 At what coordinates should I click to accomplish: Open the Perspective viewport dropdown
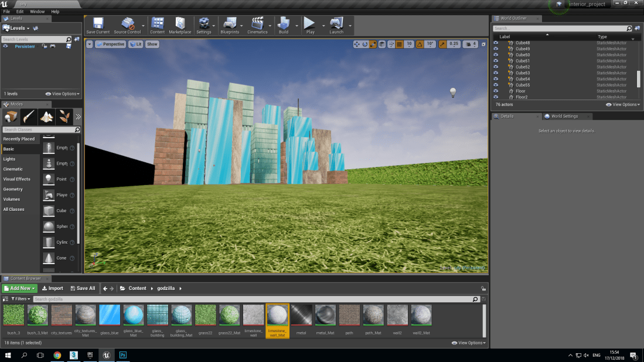111,44
